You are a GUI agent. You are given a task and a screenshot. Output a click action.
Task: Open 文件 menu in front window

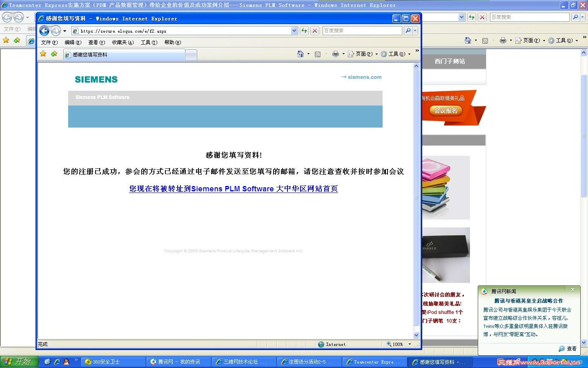tap(49, 43)
